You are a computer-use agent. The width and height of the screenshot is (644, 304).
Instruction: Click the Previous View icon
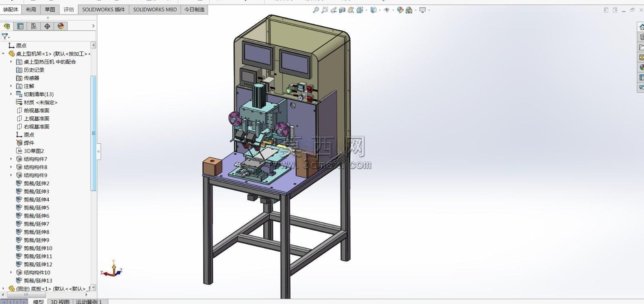[x=334, y=10]
